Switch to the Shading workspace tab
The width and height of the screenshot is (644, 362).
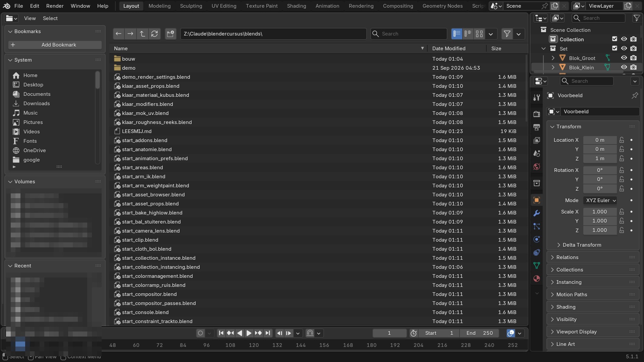click(297, 6)
